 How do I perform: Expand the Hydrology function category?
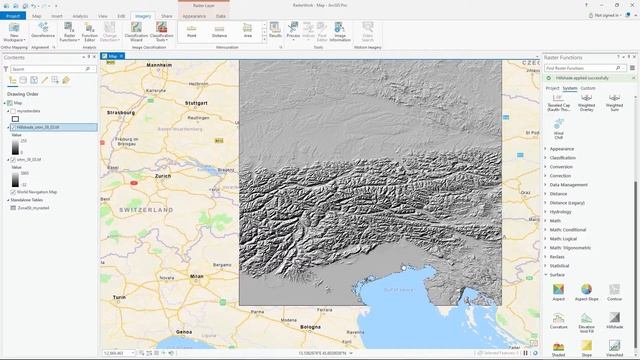pyautogui.click(x=546, y=212)
